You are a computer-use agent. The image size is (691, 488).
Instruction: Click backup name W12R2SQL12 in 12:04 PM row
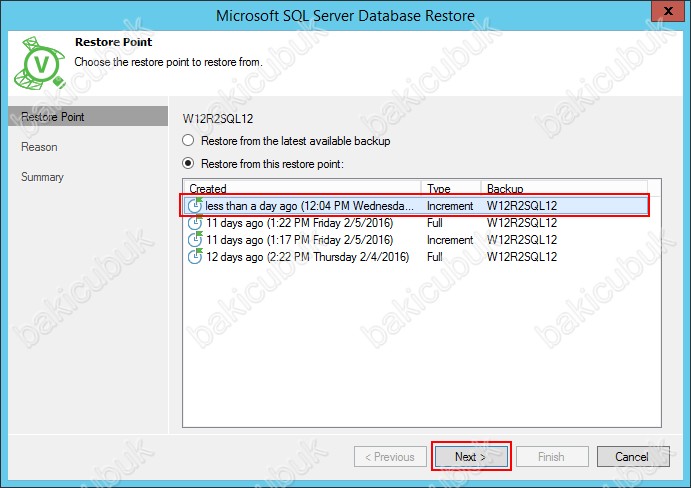pyautogui.click(x=522, y=205)
